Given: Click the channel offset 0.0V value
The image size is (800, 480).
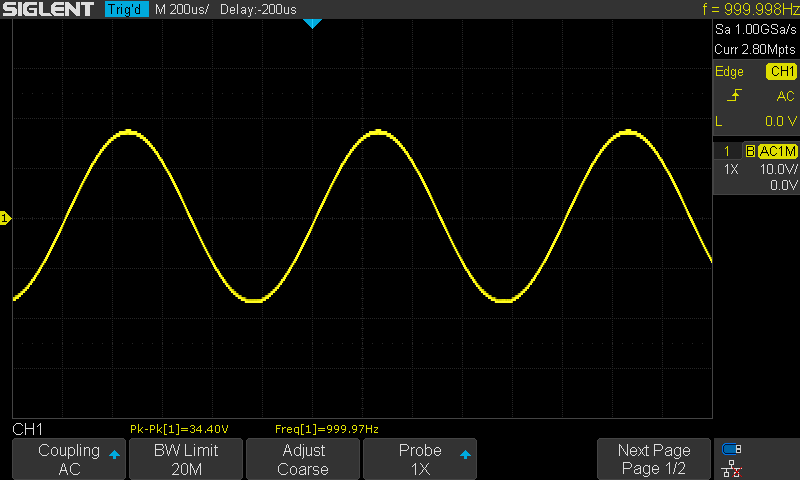Looking at the screenshot, I should point(784,185).
